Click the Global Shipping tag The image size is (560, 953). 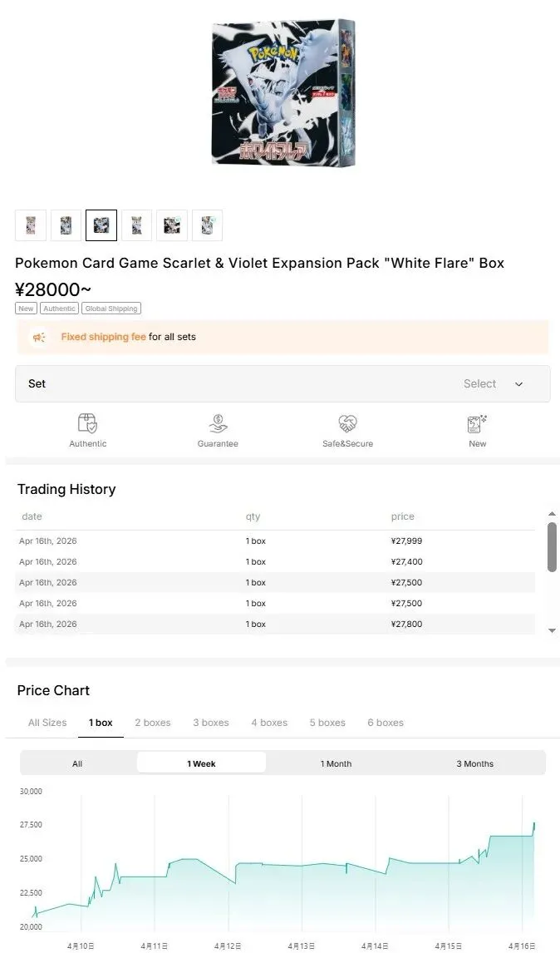111,309
